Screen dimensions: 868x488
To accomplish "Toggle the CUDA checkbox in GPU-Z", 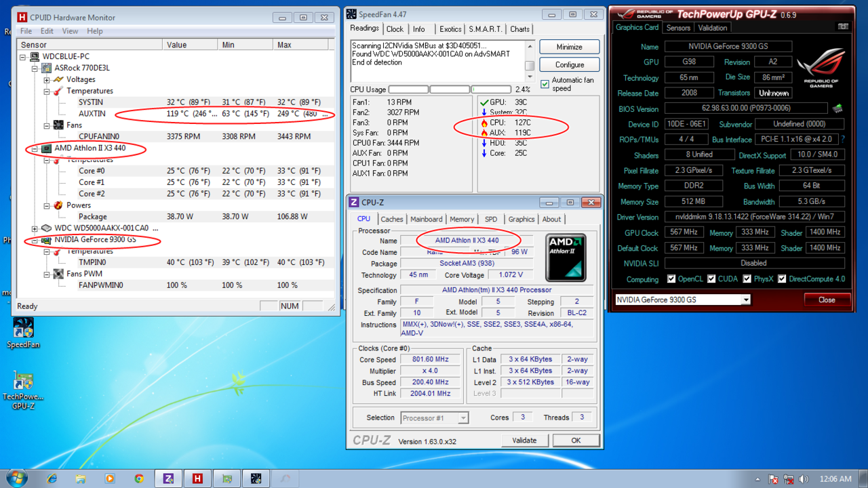I will pos(711,279).
